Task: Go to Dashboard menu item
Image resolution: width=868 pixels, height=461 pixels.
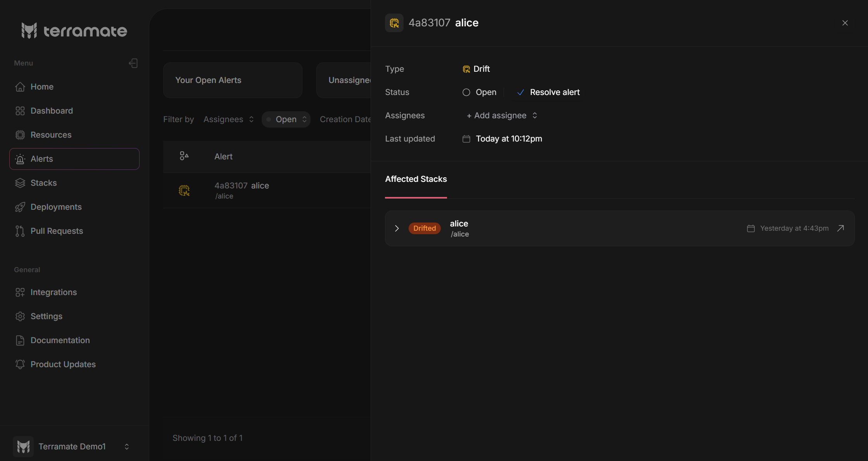Action: 52,111
